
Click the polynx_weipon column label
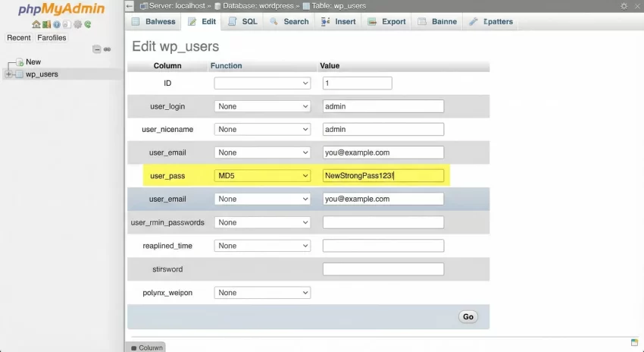167,293
